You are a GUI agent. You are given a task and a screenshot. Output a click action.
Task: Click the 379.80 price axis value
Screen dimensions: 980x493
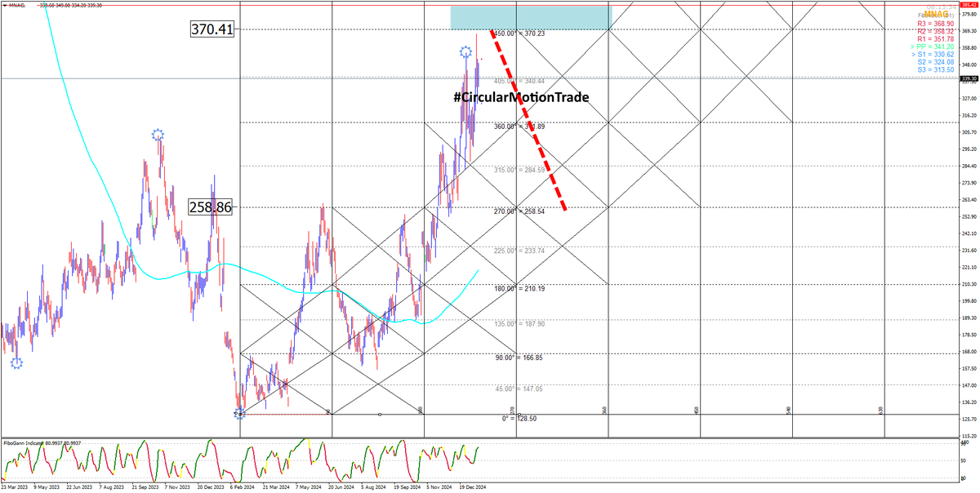pyautogui.click(x=969, y=12)
